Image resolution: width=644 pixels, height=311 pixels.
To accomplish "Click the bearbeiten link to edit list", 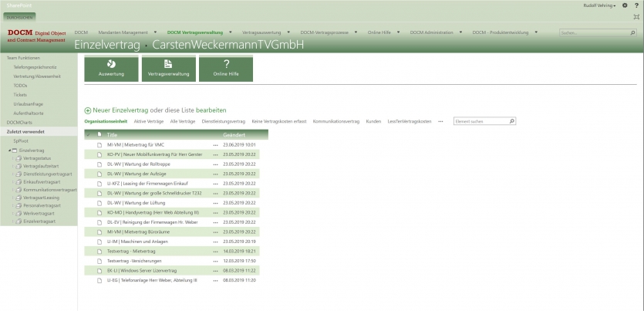I will [211, 110].
